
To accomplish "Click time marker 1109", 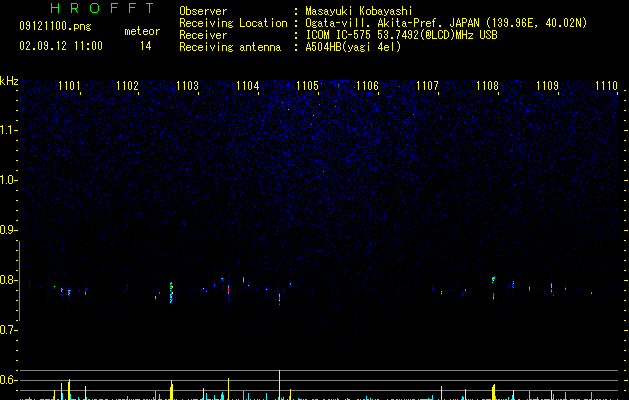I will [x=547, y=85].
